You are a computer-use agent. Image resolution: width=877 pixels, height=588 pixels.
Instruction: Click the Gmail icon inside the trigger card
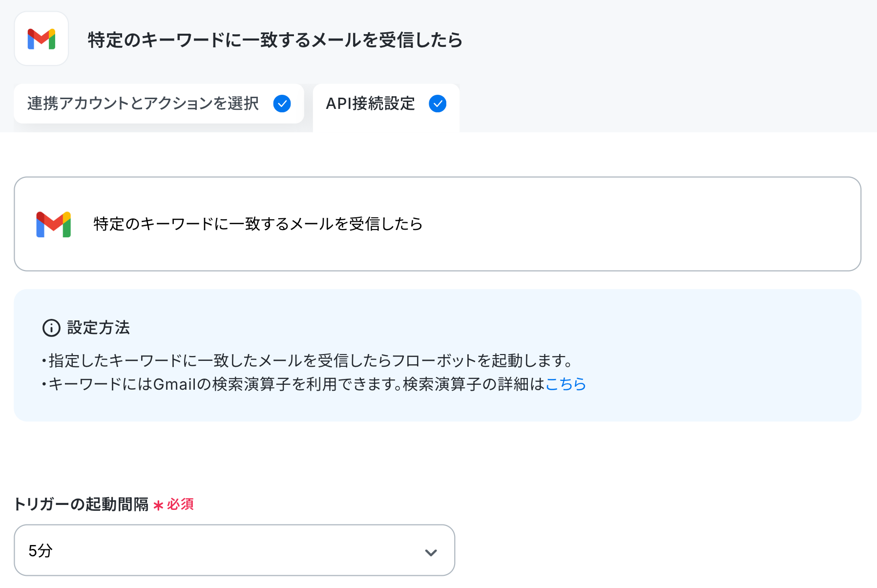point(54,224)
